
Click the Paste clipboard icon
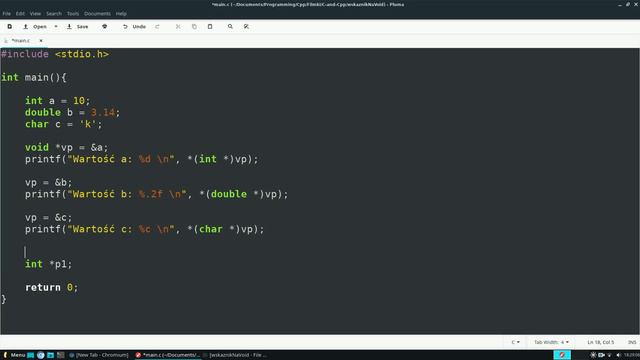point(210,27)
